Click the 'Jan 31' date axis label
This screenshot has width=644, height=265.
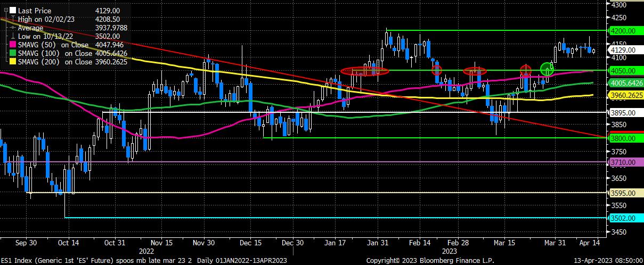point(378,242)
